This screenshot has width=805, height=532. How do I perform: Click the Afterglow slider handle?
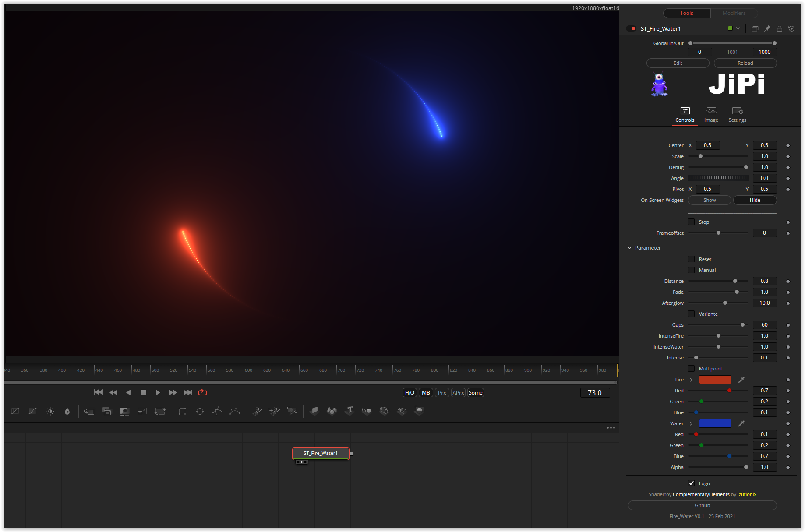725,303
